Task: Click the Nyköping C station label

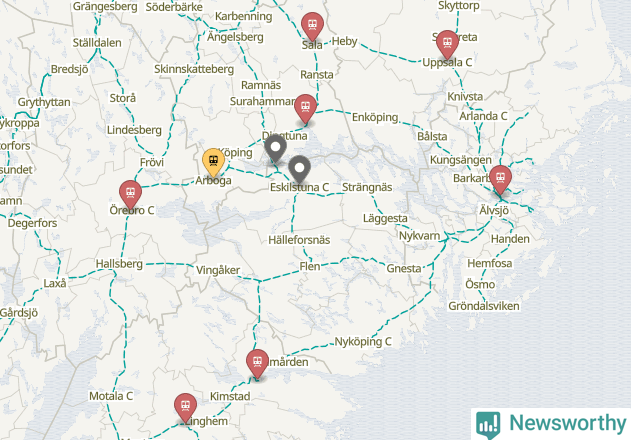Action: [x=363, y=342]
